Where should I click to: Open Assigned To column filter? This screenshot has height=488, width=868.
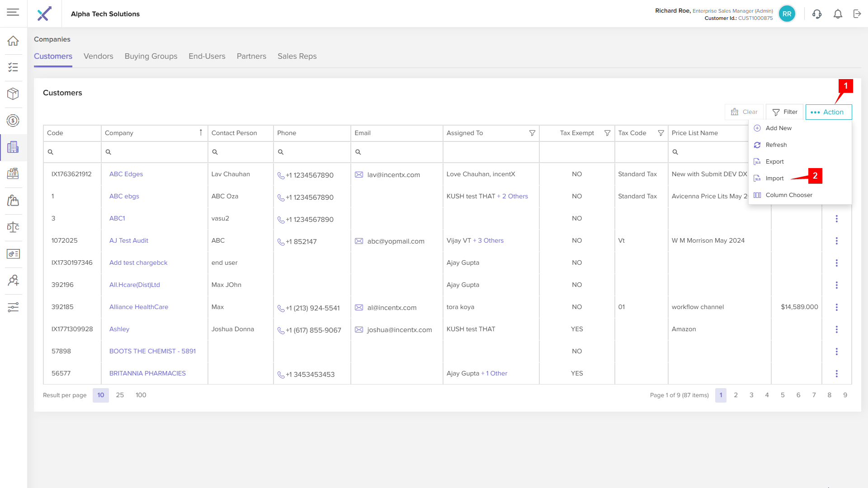point(532,133)
